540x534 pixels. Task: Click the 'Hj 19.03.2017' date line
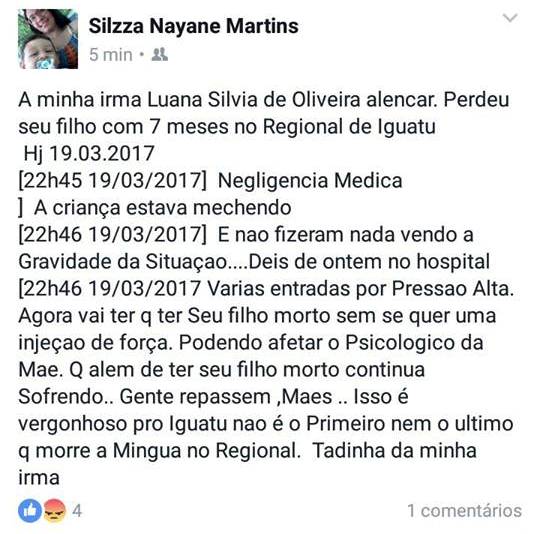[89, 154]
